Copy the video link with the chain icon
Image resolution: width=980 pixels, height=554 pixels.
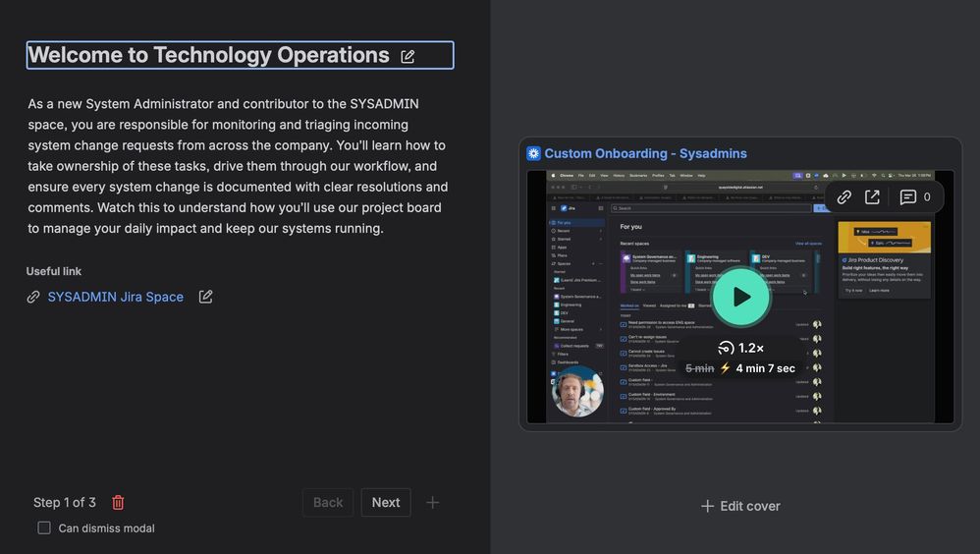tap(844, 197)
